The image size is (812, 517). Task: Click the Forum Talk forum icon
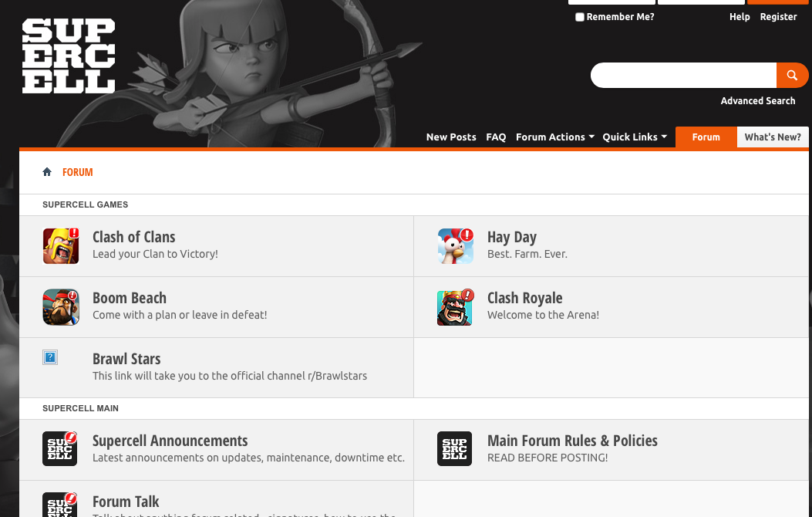click(60, 505)
